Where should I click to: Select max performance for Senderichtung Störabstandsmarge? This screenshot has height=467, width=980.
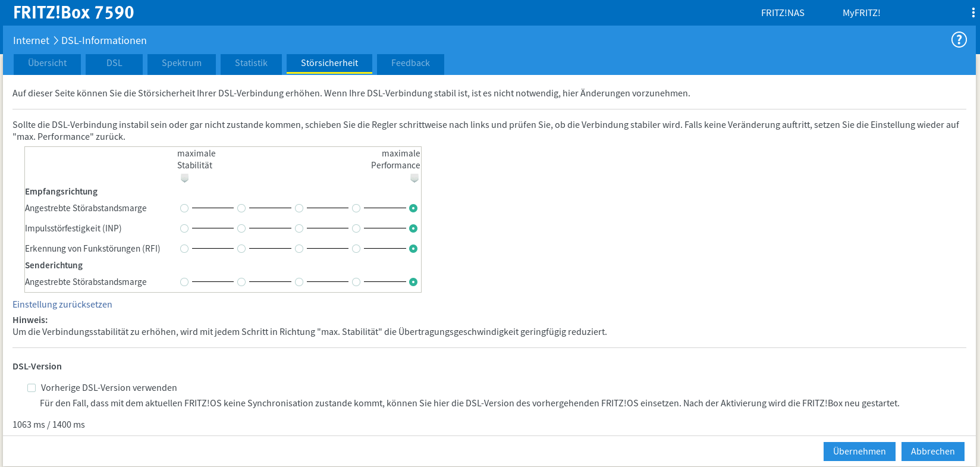pyautogui.click(x=413, y=282)
